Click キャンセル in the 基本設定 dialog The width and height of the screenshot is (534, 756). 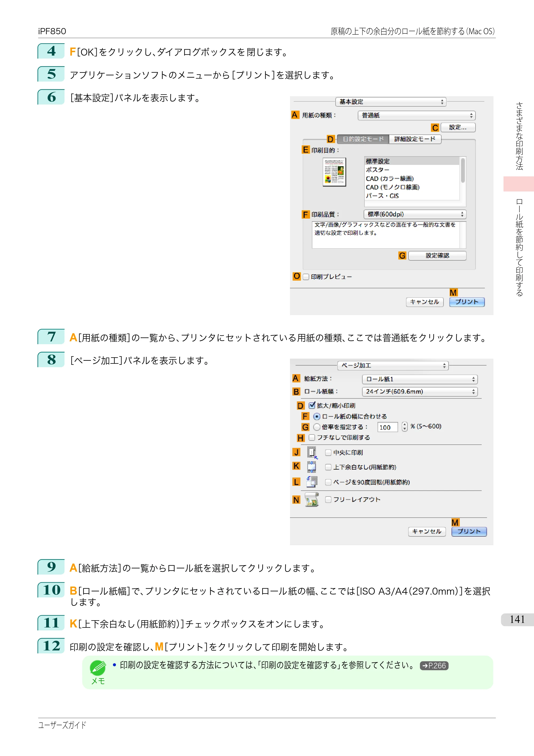425,302
